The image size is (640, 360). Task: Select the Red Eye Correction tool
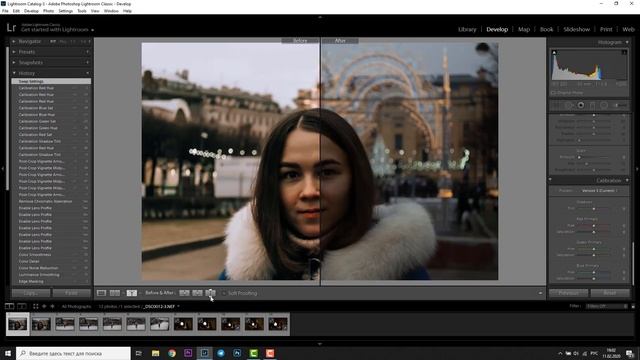pos(580,105)
